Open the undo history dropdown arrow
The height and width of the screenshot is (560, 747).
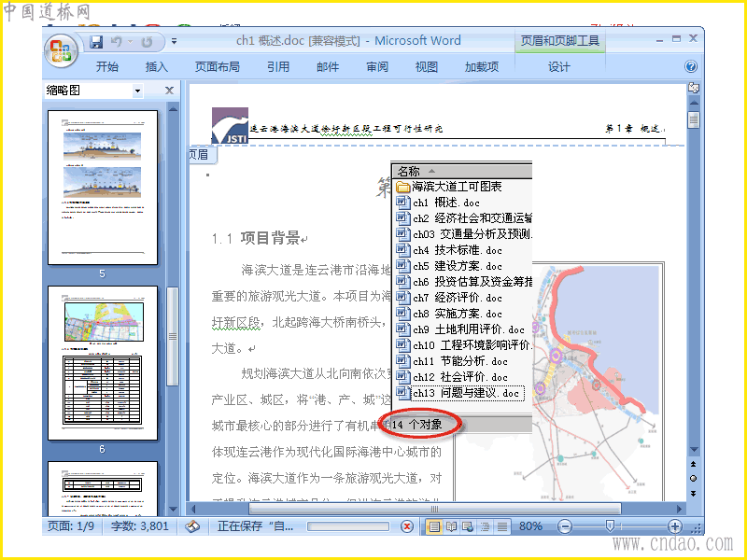tap(130, 42)
